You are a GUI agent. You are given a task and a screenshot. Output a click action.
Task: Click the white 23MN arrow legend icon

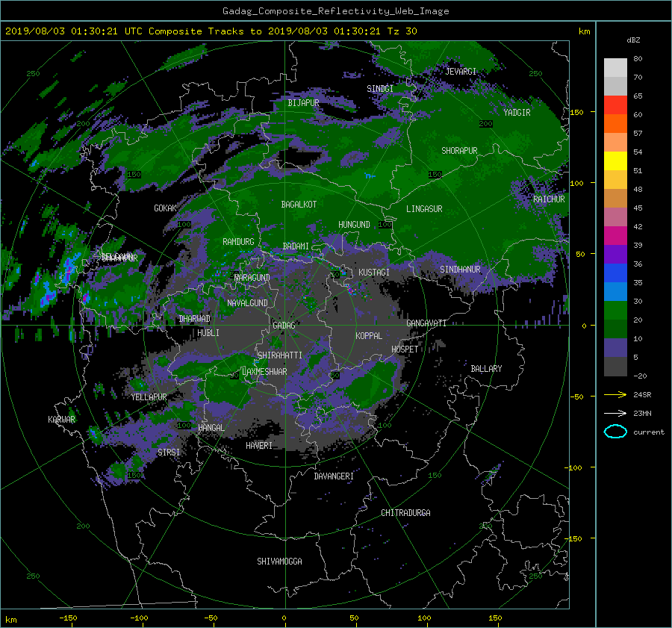coord(615,413)
